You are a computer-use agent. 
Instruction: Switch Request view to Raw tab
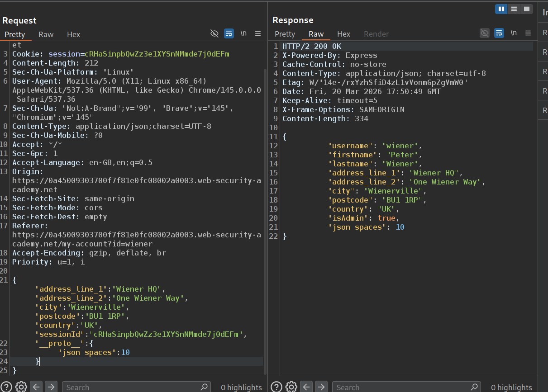pos(46,34)
